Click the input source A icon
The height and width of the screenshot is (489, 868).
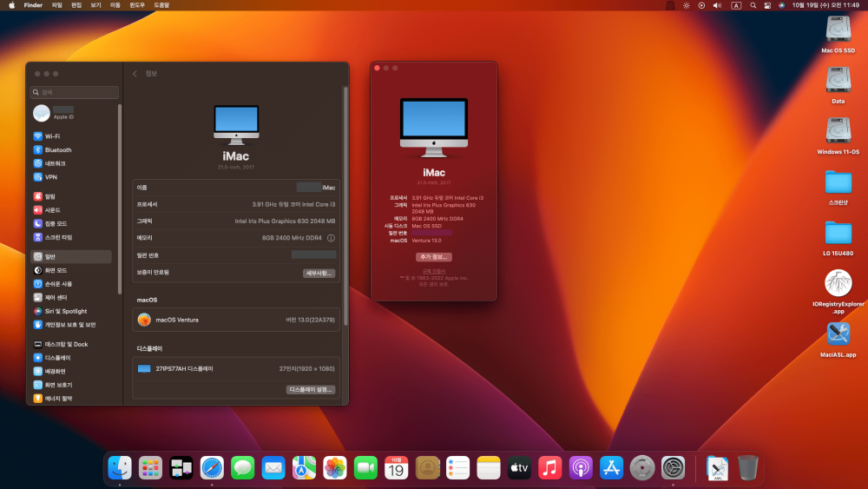[736, 5]
